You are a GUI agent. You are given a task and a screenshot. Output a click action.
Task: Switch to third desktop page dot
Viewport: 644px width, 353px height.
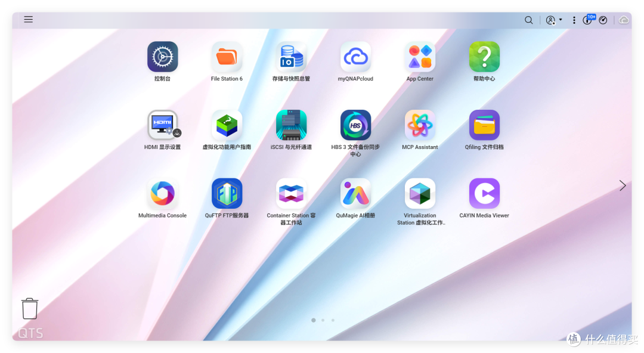point(333,320)
